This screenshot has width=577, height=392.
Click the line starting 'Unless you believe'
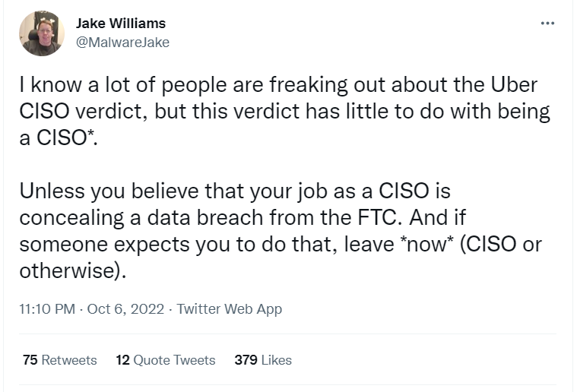(x=235, y=191)
